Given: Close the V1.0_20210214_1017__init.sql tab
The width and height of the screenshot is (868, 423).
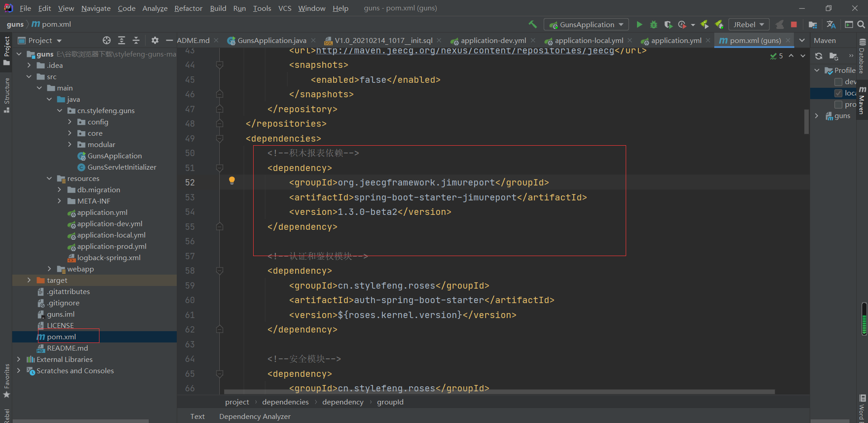Looking at the screenshot, I should coord(439,40).
